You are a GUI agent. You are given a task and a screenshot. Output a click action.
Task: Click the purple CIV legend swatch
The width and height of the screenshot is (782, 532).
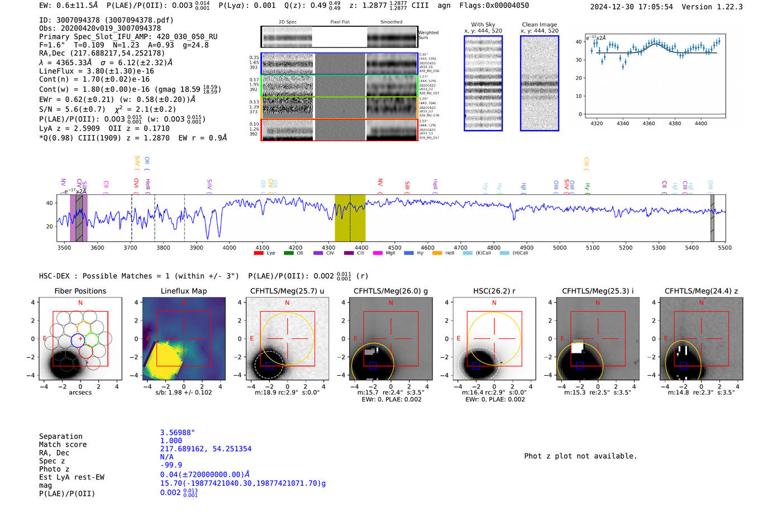(x=318, y=253)
